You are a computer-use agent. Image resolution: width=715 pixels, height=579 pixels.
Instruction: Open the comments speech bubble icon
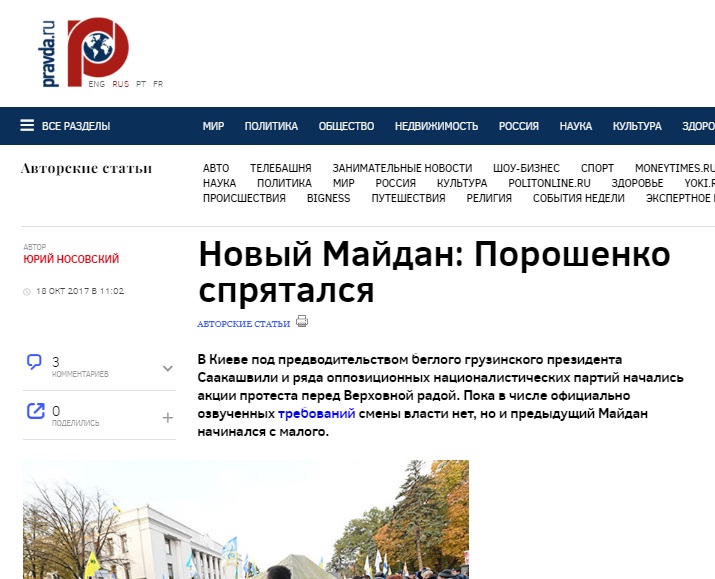34,362
